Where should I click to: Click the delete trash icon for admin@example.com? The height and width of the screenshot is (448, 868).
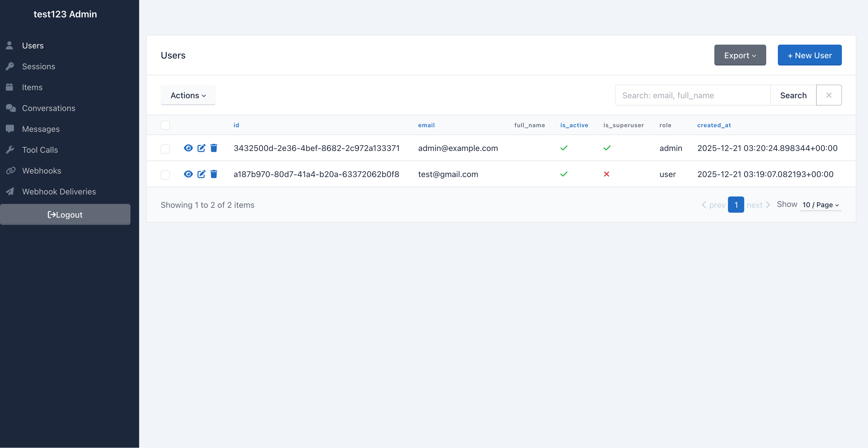[214, 148]
